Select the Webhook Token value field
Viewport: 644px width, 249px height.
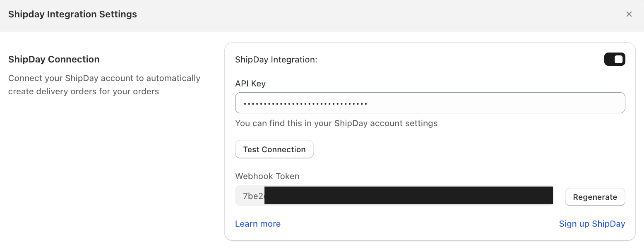click(x=394, y=196)
